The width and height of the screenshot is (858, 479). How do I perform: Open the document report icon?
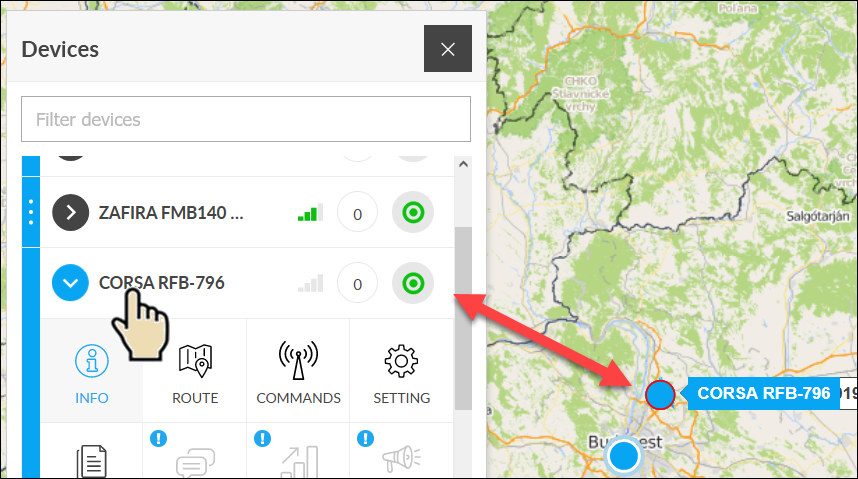pos(91,461)
